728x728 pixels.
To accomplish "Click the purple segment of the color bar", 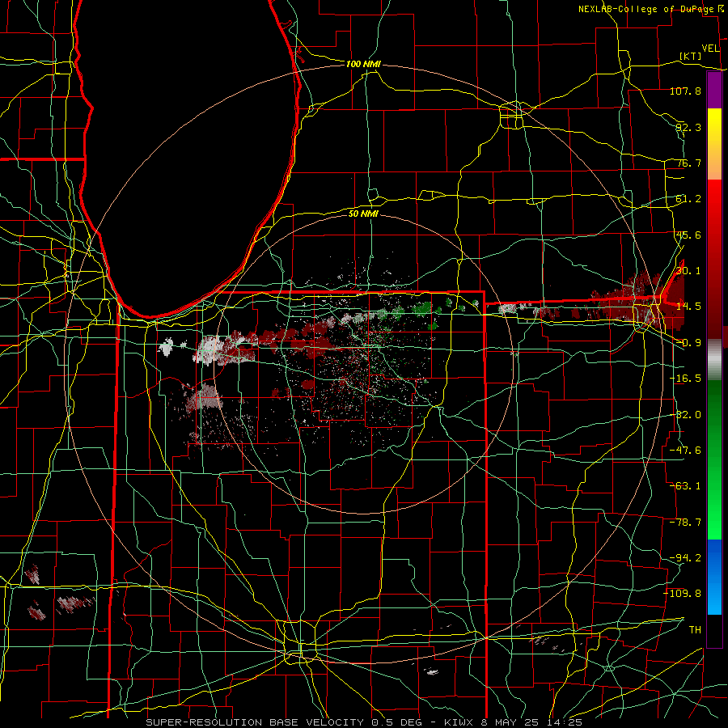I will click(714, 90).
